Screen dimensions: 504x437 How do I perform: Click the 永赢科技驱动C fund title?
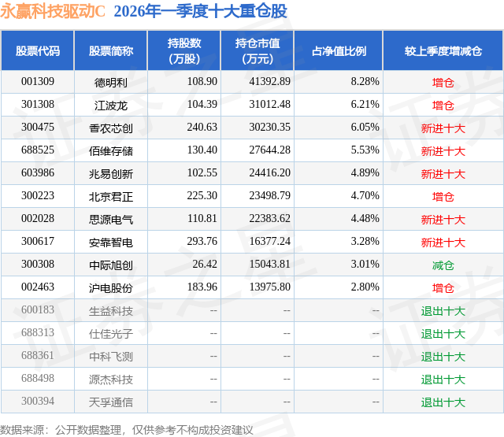(x=53, y=12)
